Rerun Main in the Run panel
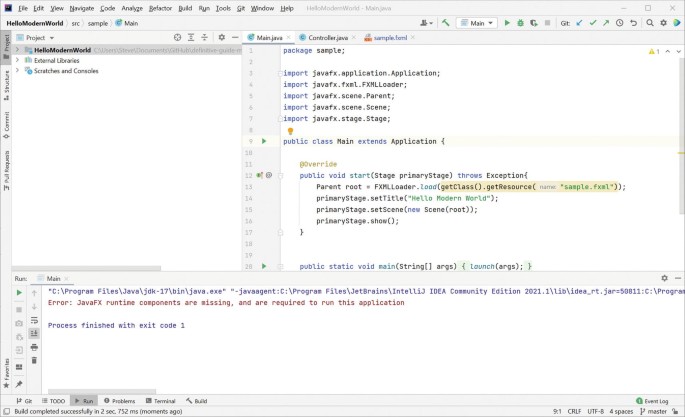Image resolution: width=685 pixels, height=417 pixels. (x=19, y=293)
